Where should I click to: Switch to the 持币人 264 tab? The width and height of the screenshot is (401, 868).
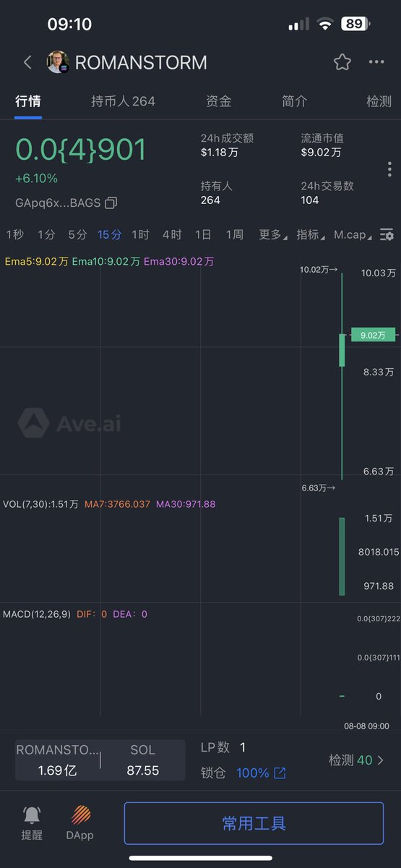tap(123, 101)
